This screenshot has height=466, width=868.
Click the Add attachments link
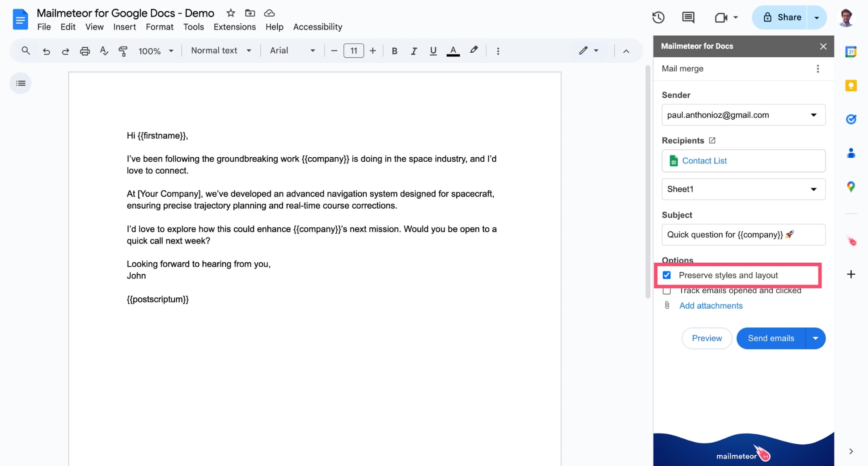coord(711,306)
